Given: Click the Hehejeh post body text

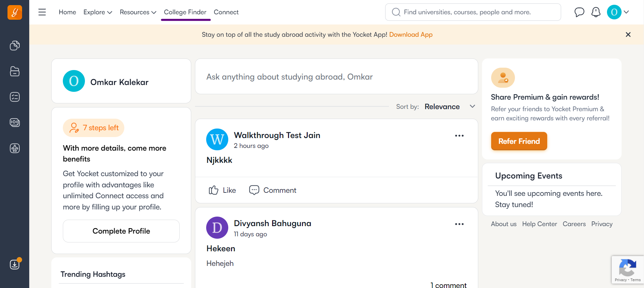Looking at the screenshot, I should [220, 264].
